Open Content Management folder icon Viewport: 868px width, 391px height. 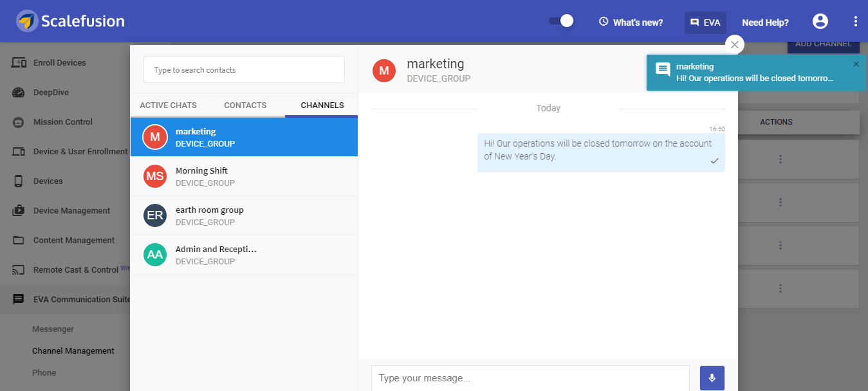tap(19, 241)
